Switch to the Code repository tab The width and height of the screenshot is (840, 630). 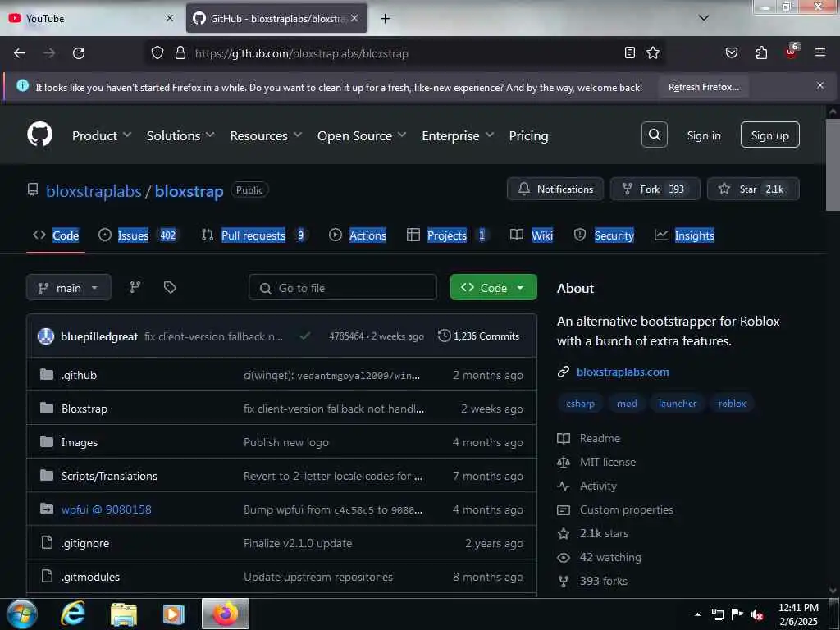[56, 235]
